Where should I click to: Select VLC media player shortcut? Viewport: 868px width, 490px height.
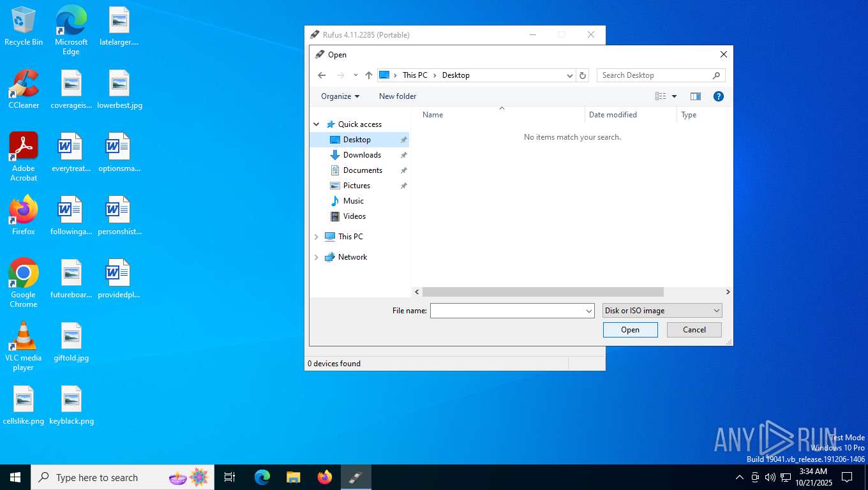[24, 346]
